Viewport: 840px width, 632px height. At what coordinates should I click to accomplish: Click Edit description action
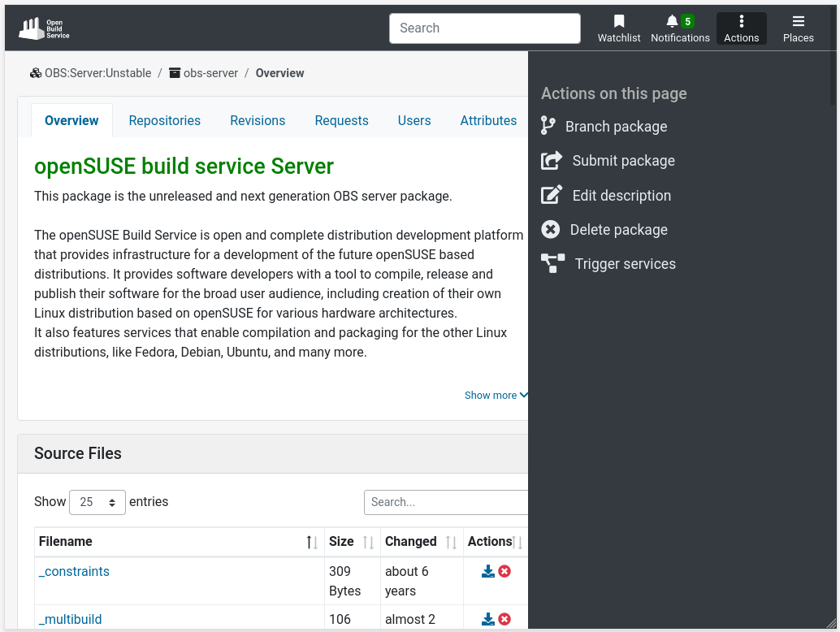(621, 196)
